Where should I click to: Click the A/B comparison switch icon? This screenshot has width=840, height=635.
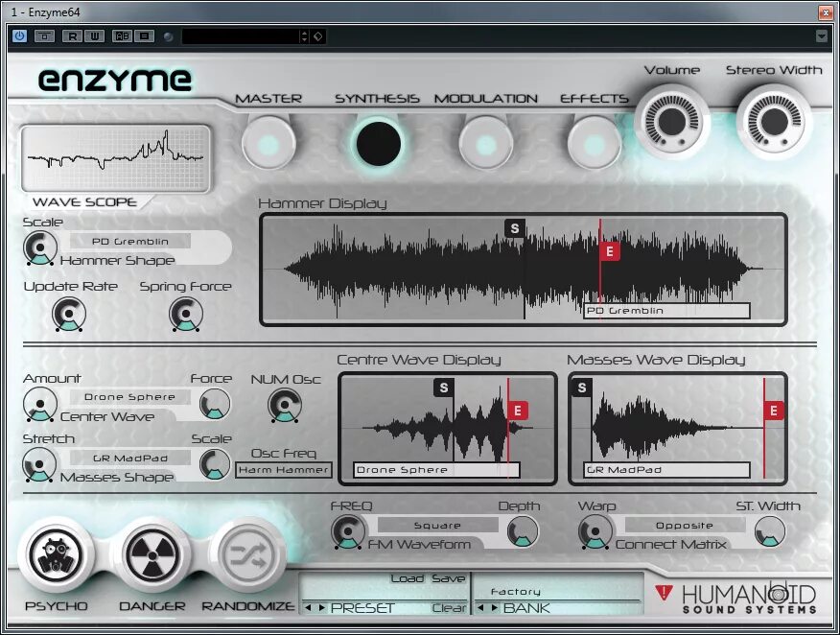point(122,35)
